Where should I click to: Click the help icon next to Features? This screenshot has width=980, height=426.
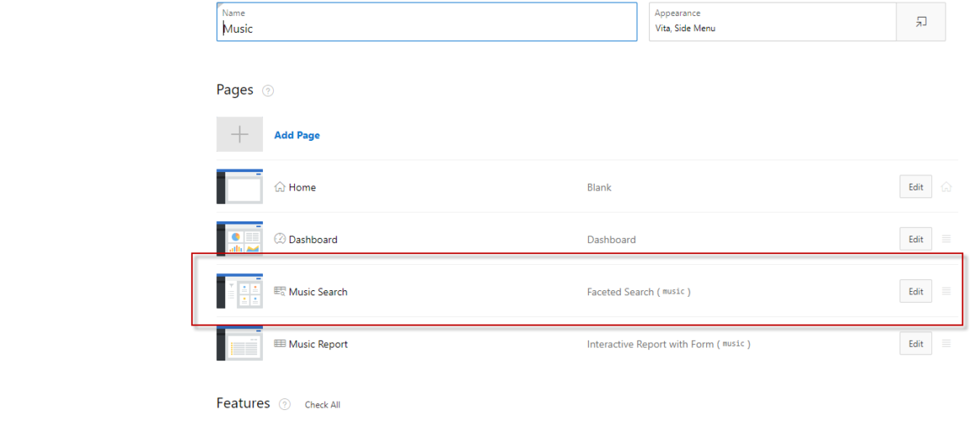click(x=285, y=405)
